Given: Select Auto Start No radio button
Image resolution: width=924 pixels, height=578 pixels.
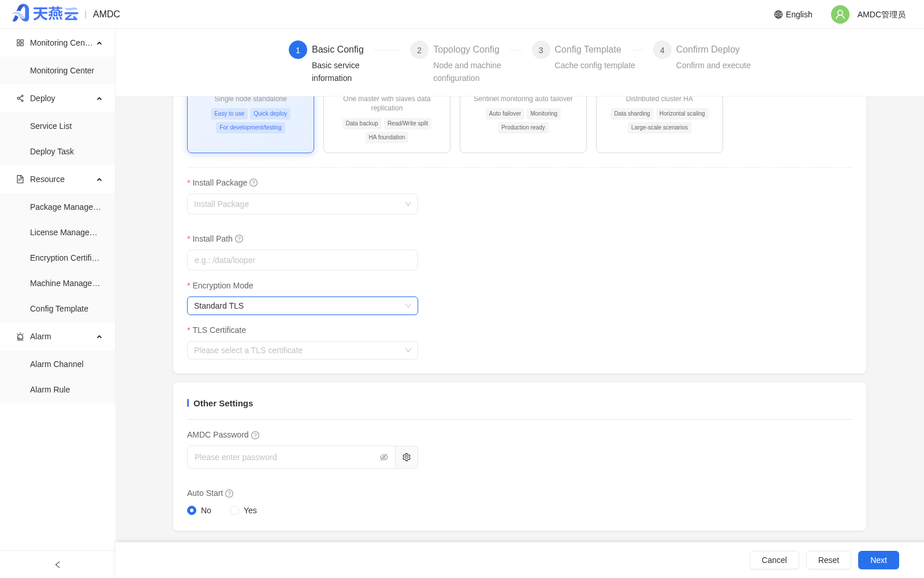Looking at the screenshot, I should [192, 510].
